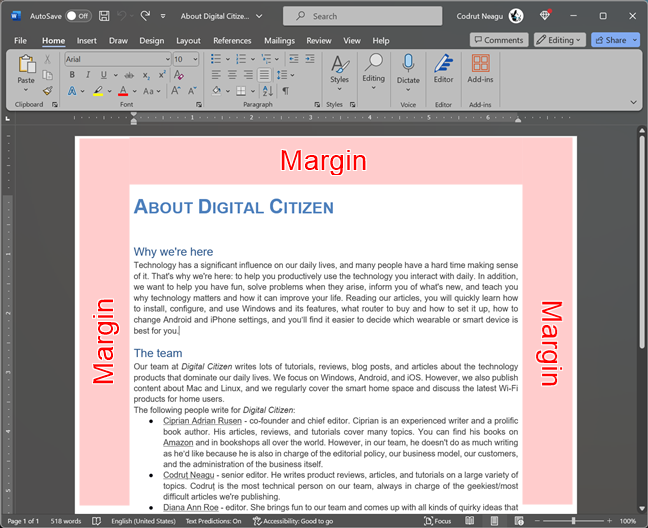
Task: Apply red font color
Action: 123,90
